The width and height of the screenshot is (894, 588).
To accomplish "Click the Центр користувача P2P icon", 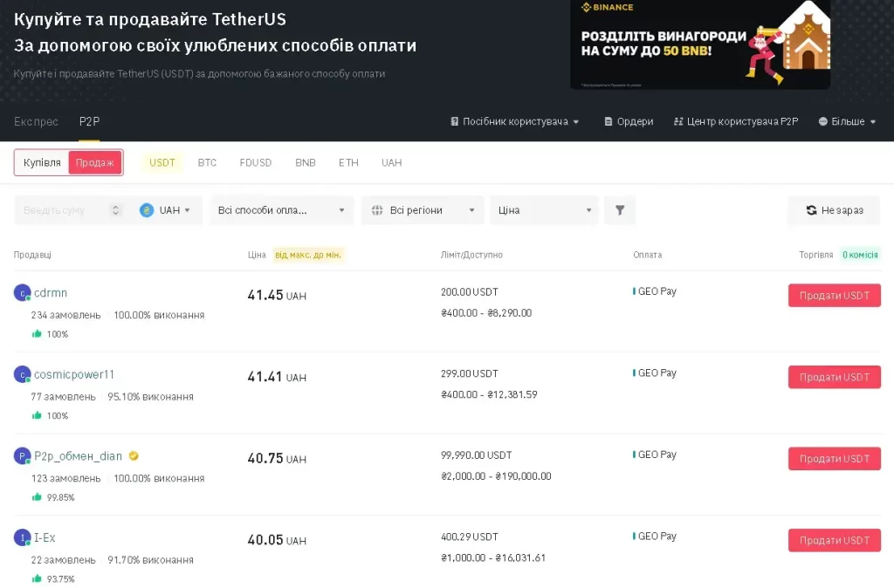I will click(x=678, y=121).
